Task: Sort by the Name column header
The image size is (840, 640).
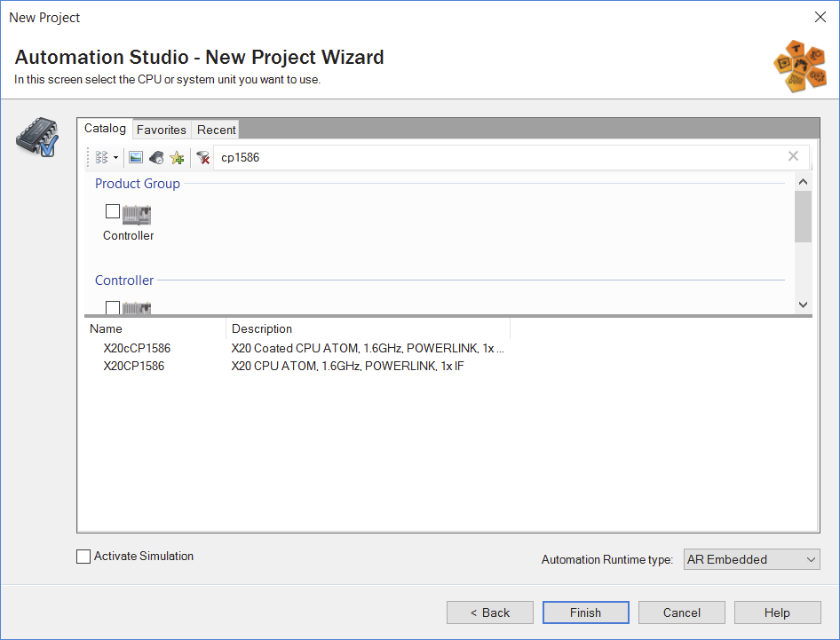Action: click(x=155, y=328)
